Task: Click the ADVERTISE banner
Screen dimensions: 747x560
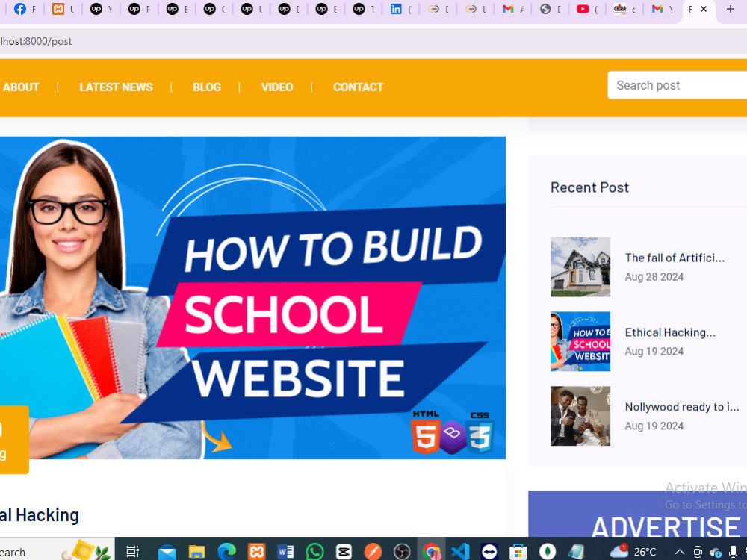Action: [637, 514]
